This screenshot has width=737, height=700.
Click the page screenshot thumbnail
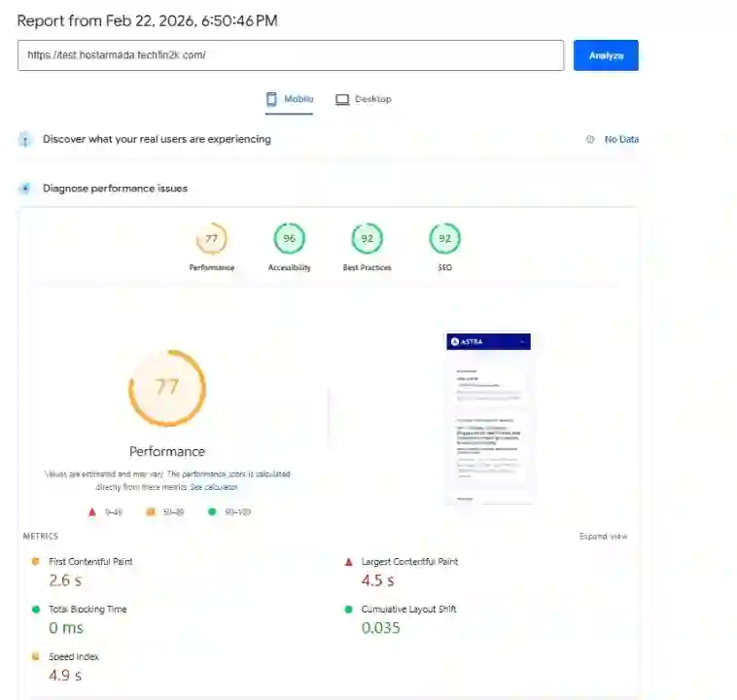tap(488, 417)
